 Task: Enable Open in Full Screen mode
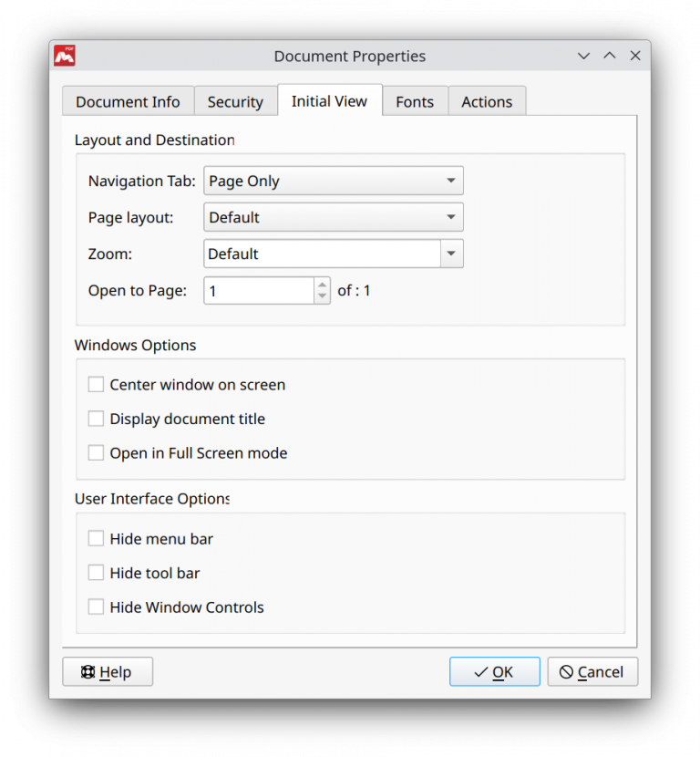coord(96,453)
